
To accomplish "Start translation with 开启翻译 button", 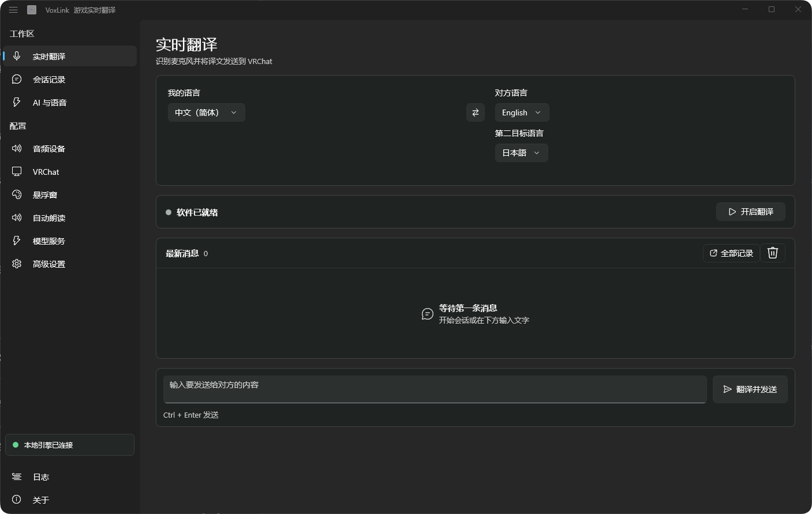I will pos(751,212).
